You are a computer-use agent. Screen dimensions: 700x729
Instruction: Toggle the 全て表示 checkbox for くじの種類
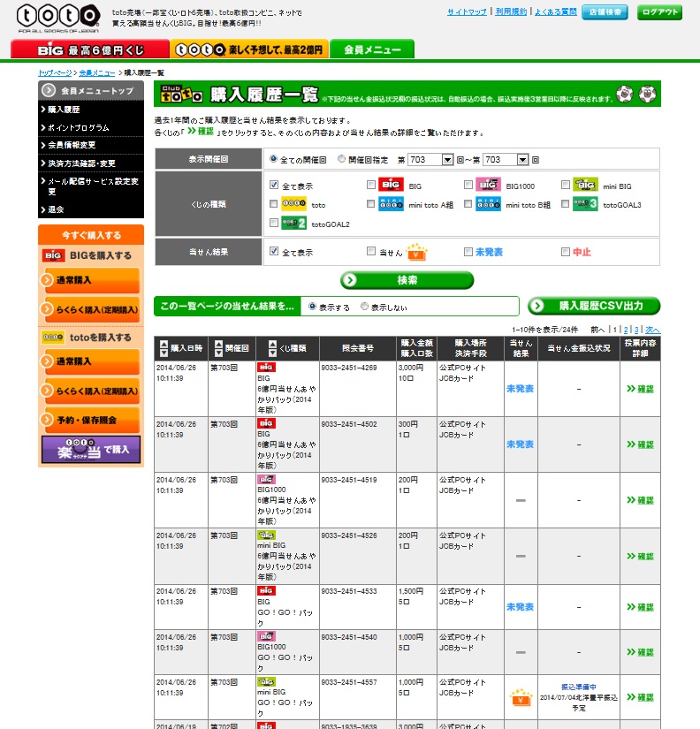274,185
